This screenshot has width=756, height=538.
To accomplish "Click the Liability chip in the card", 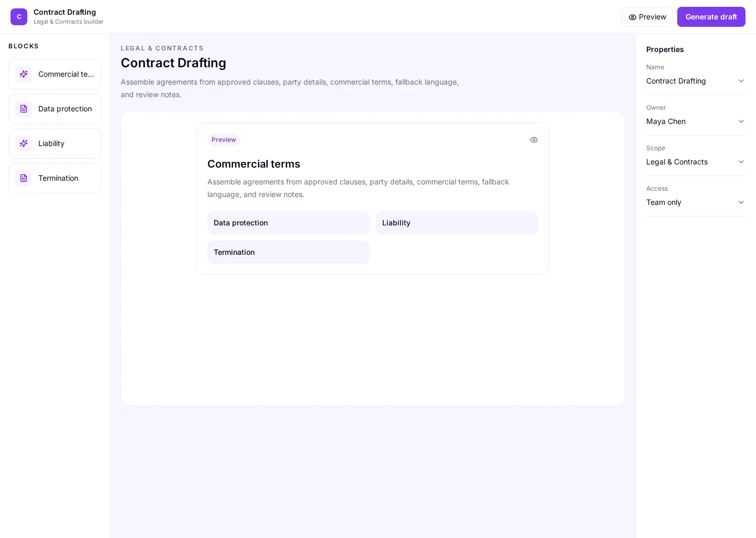I will click(457, 223).
